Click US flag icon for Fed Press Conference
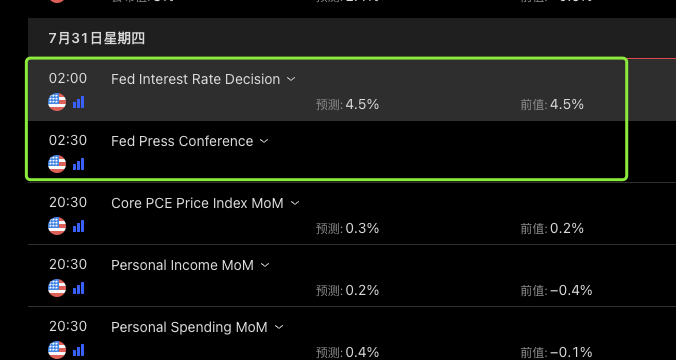 (57, 164)
